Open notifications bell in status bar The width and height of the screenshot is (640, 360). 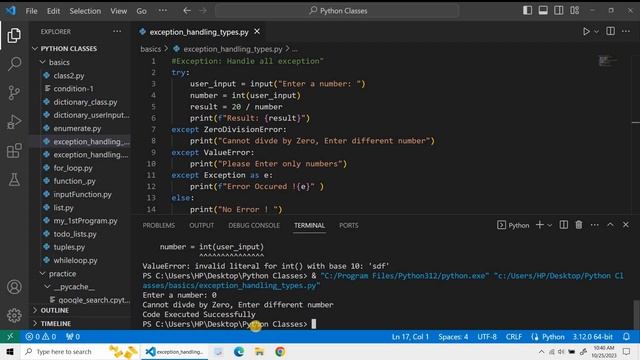pyautogui.click(x=626, y=337)
